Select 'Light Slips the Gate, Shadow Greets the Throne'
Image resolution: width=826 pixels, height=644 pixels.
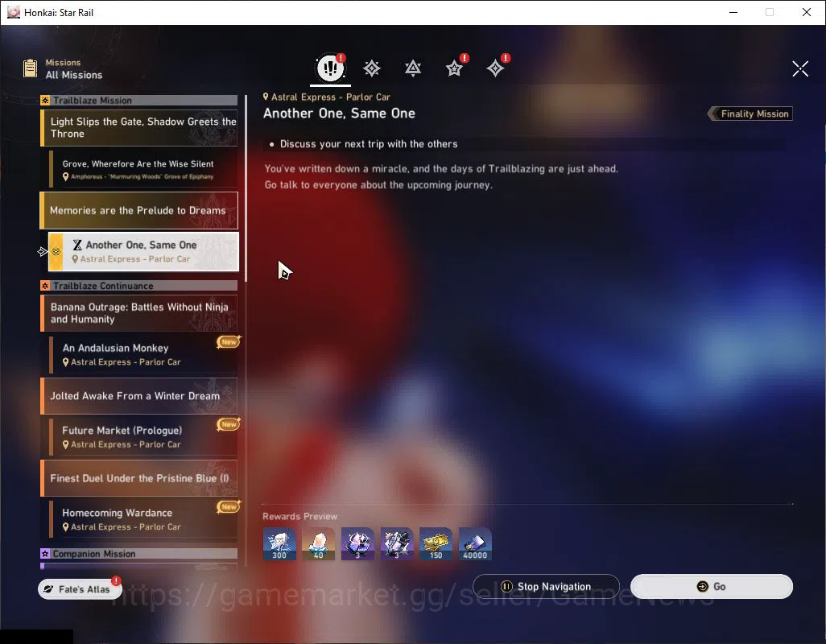139,128
